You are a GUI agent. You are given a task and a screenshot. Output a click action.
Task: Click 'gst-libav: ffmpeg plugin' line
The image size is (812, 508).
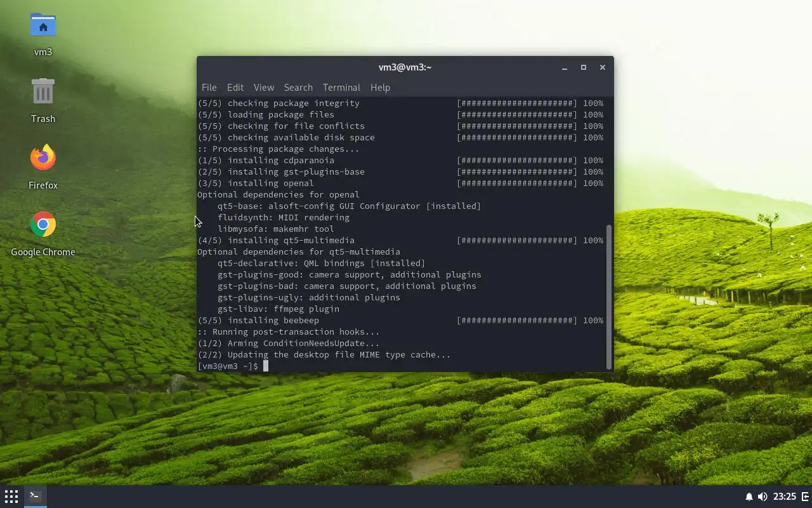(x=278, y=309)
